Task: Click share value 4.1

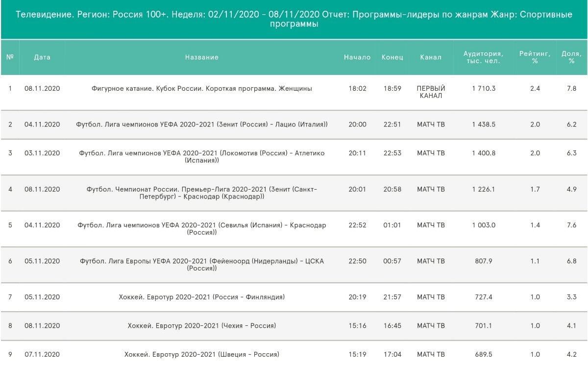Action: 572,326
